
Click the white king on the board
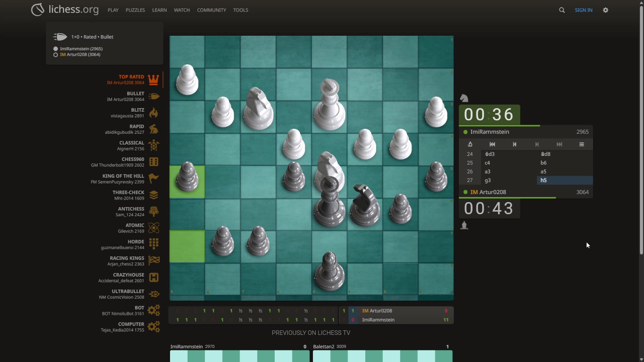point(329,105)
